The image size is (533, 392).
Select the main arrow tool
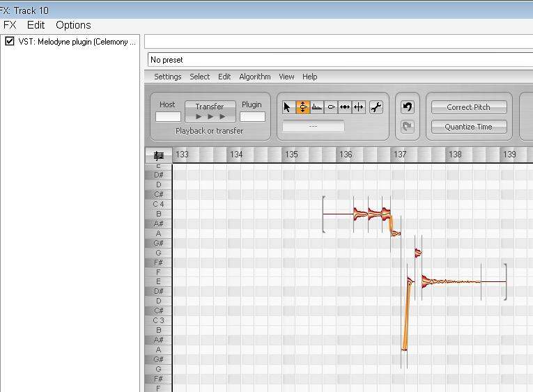pyautogui.click(x=288, y=107)
